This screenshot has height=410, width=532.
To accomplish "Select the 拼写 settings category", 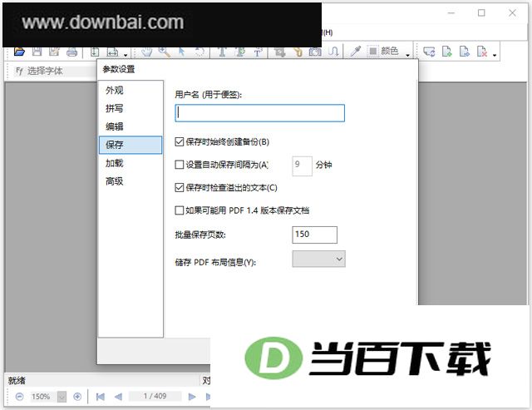I will [131, 109].
